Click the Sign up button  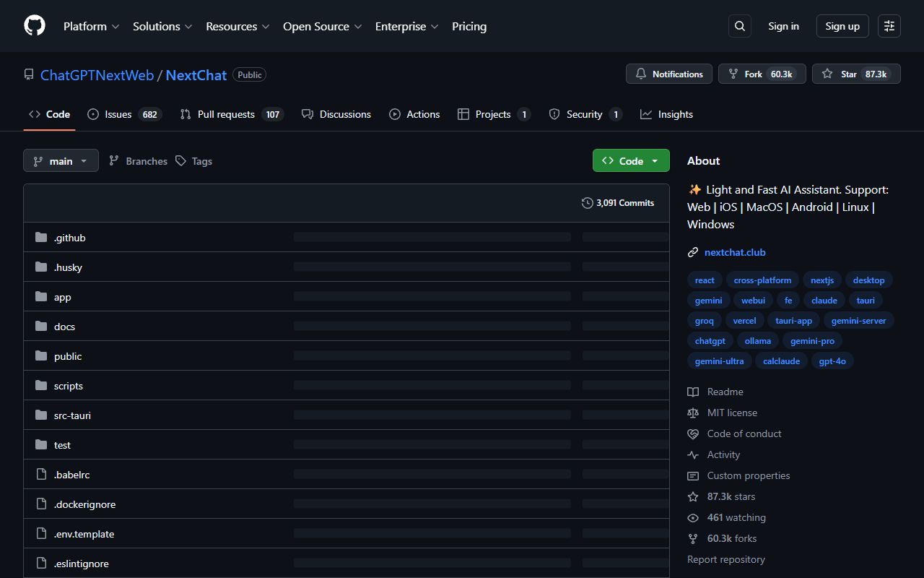tap(842, 25)
